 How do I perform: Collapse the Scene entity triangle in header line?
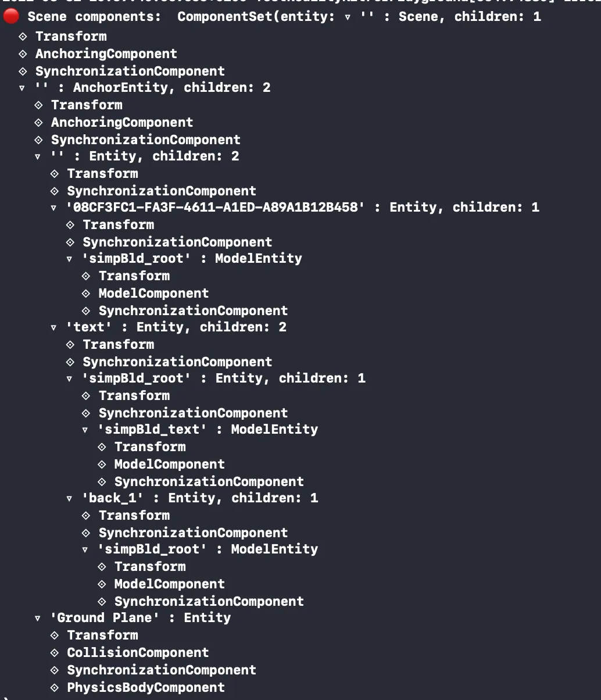[348, 17]
